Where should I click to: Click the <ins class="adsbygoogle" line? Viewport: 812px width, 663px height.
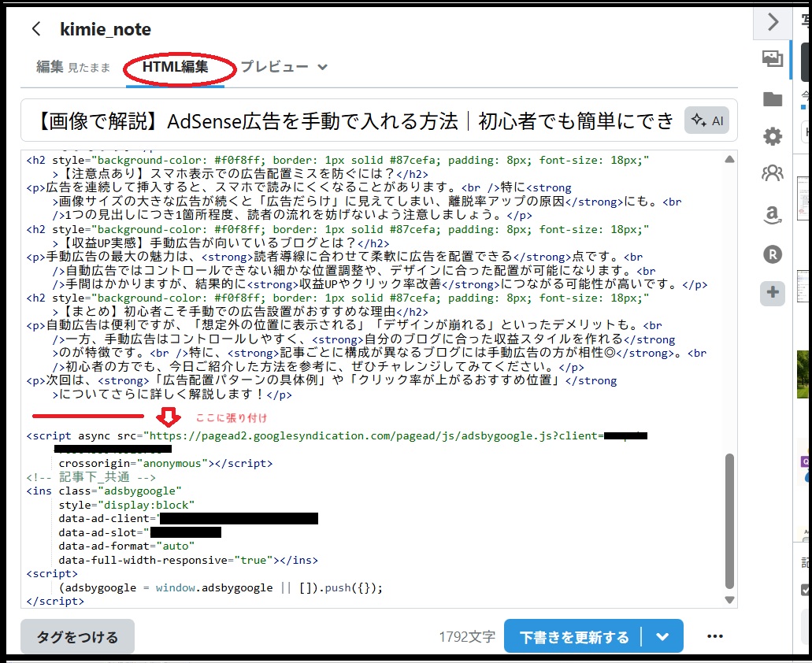point(104,491)
